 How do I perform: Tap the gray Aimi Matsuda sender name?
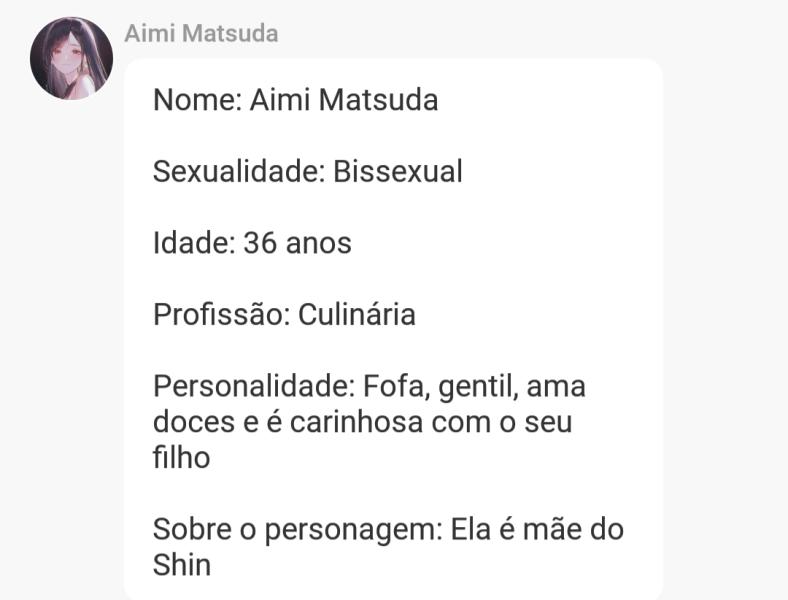tap(201, 34)
